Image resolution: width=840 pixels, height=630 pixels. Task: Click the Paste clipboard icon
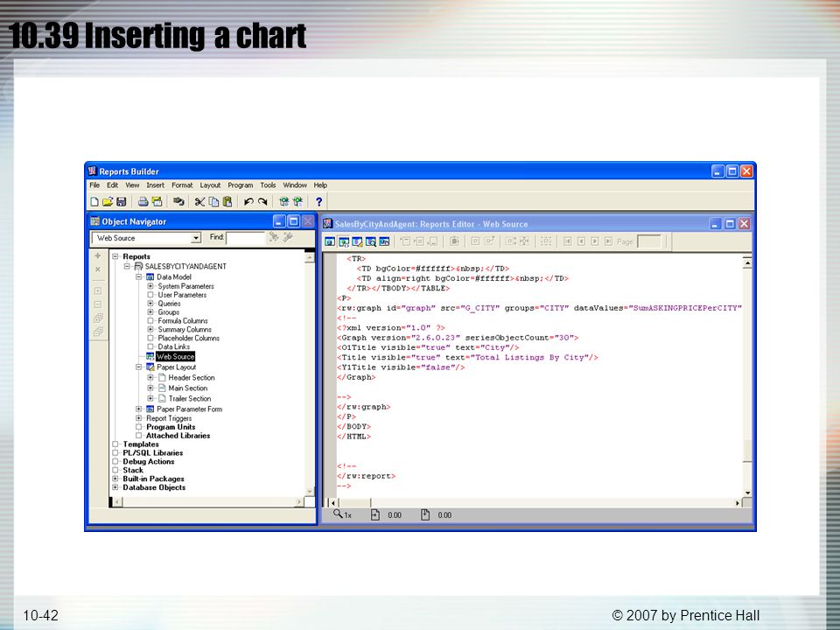click(227, 202)
